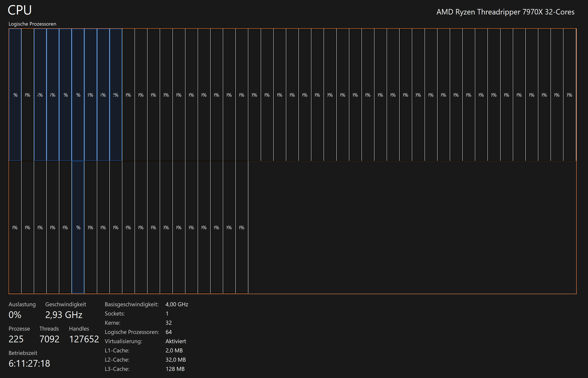This screenshot has height=378, width=588.
Task: Click the L3-Cache value 128 MB
Action: point(175,369)
